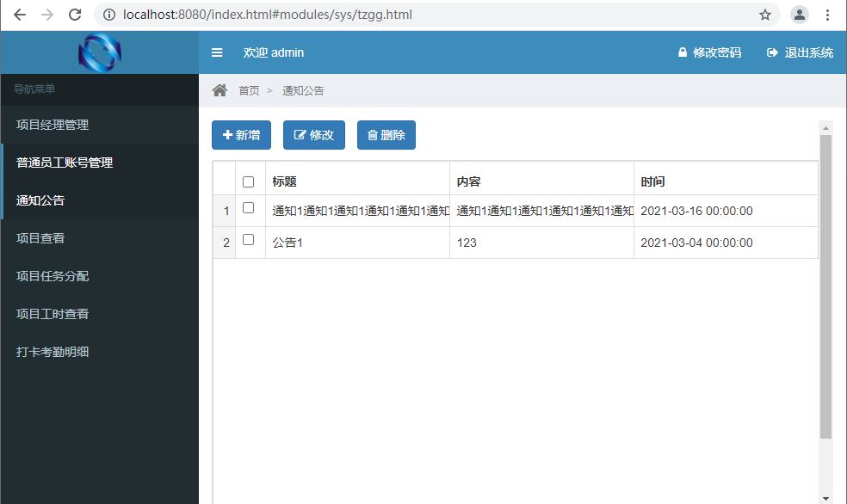Click the blue swirl logo

pyautogui.click(x=99, y=52)
